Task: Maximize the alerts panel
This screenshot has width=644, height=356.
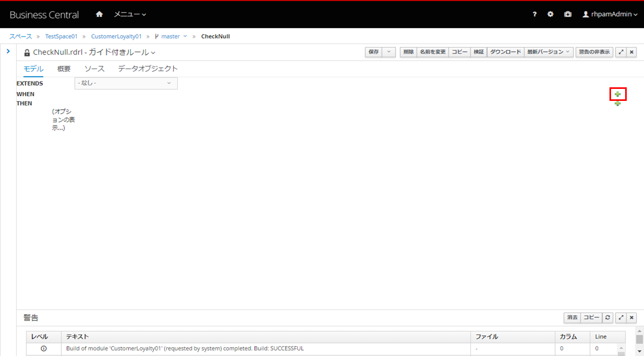Action: tap(621, 317)
